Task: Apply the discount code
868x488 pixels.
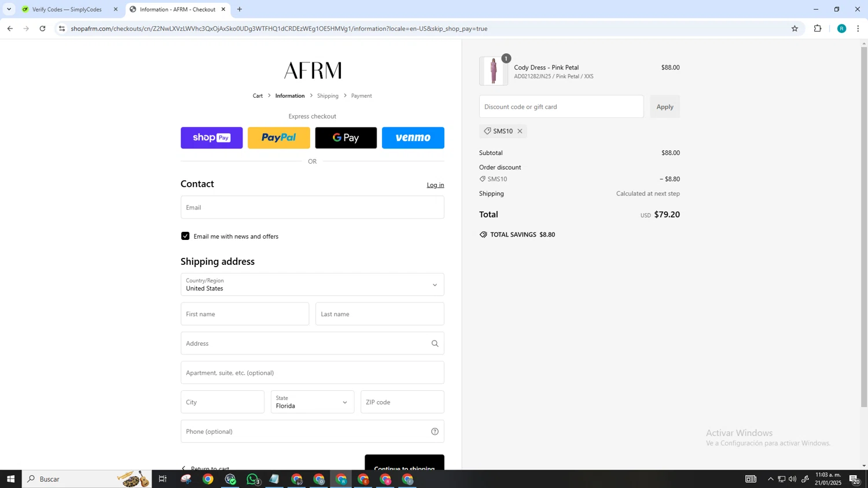Action: point(665,106)
